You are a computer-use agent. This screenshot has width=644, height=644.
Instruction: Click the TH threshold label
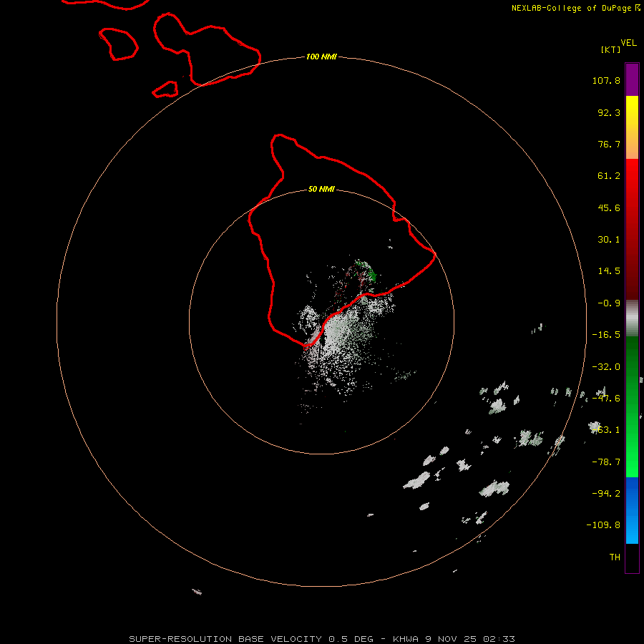[615, 557]
